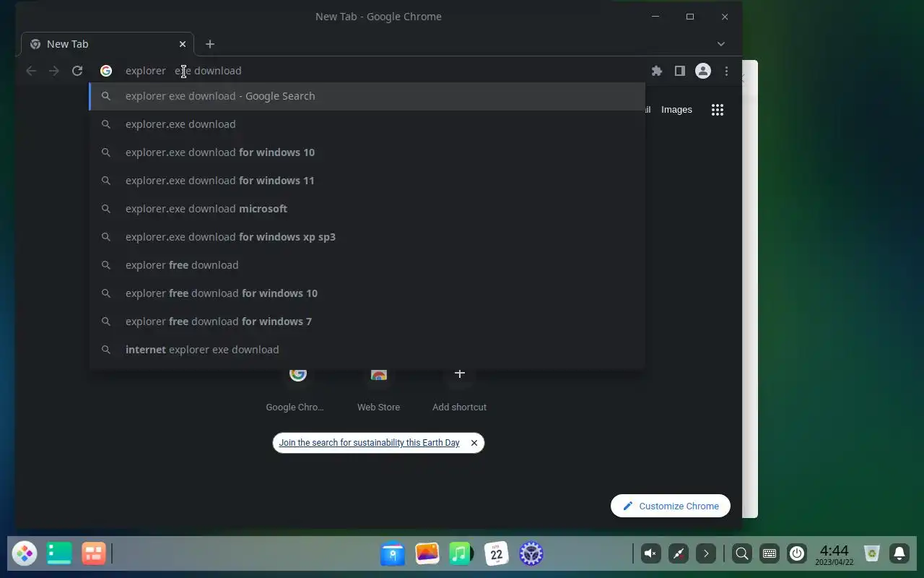The width and height of the screenshot is (924, 578).
Task: Open the system settings gear in dock
Action: 531,554
